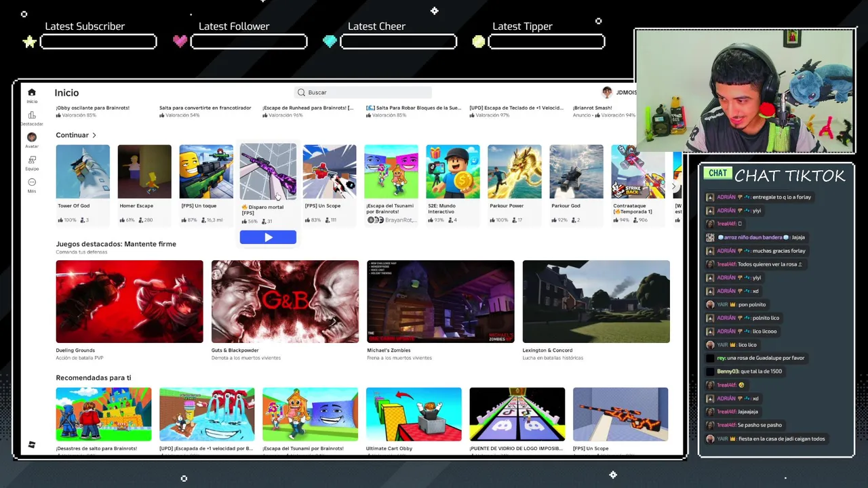Open the [UPD] ¡Escapada de +1 velocidad thumbnail
The image size is (868, 488).
pos(207,414)
